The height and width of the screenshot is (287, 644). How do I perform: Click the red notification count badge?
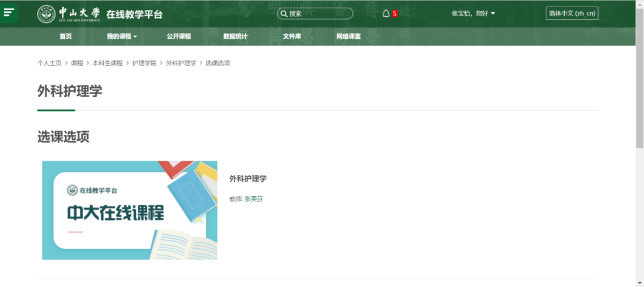point(395,14)
